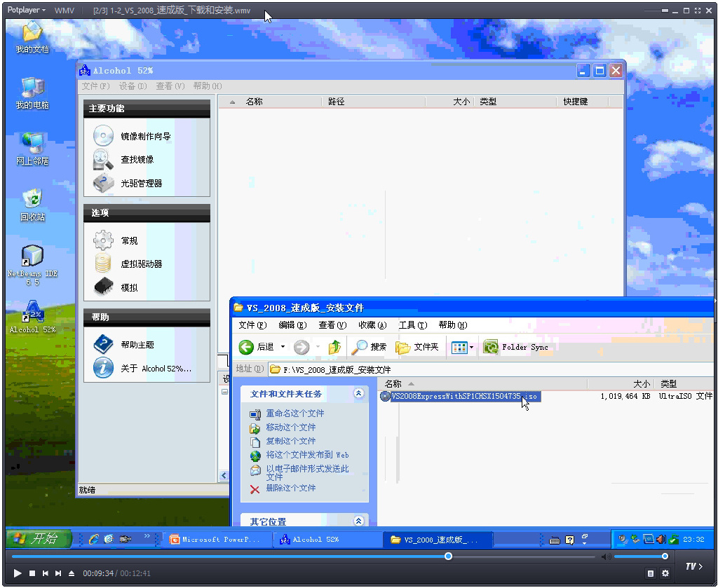Click the elapsed time display 00:09:34
The image size is (718, 588).
click(98, 573)
